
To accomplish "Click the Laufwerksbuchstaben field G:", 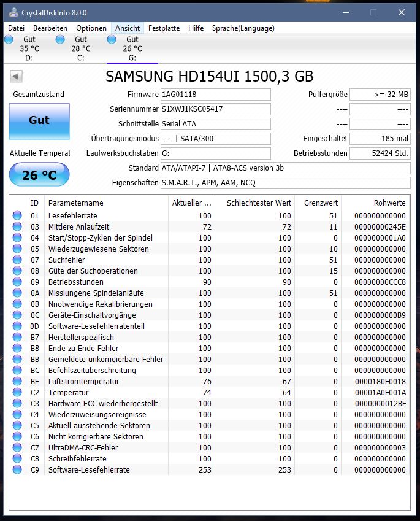I will pyautogui.click(x=215, y=153).
